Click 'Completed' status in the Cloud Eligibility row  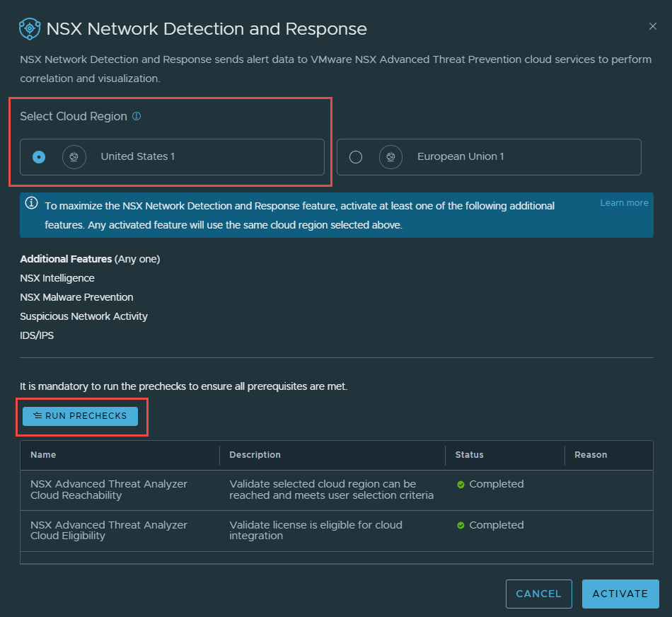(497, 525)
